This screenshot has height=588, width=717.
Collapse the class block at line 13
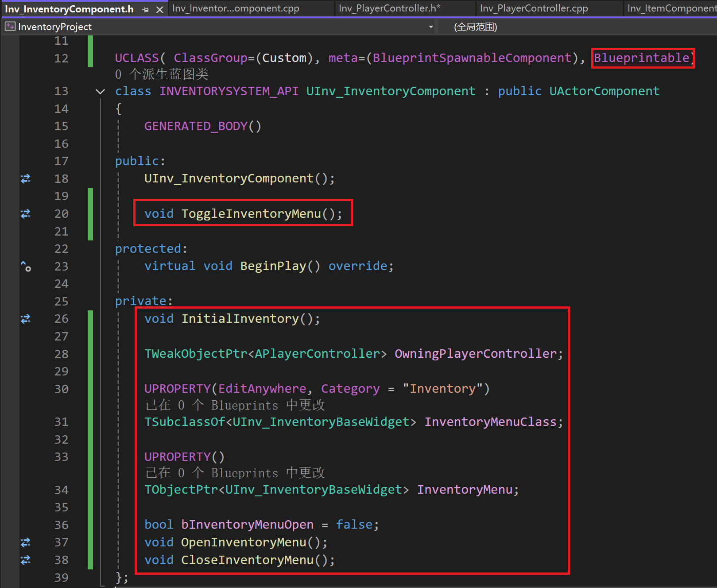(x=101, y=92)
